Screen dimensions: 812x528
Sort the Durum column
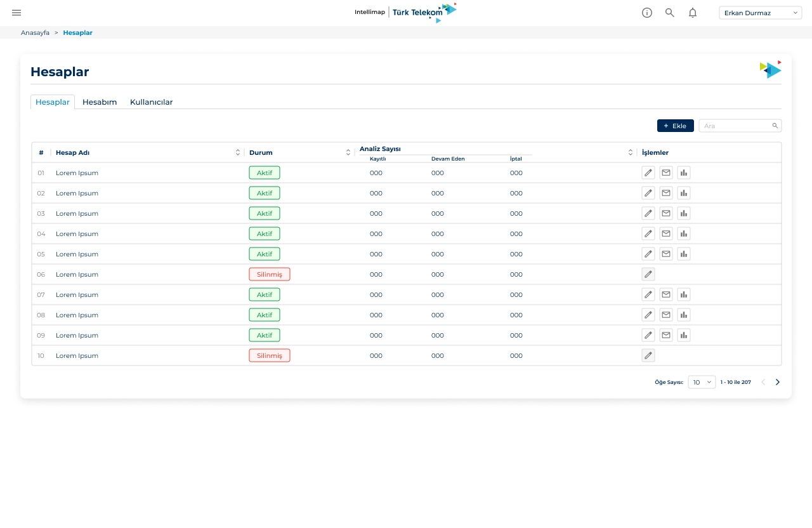coord(348,152)
